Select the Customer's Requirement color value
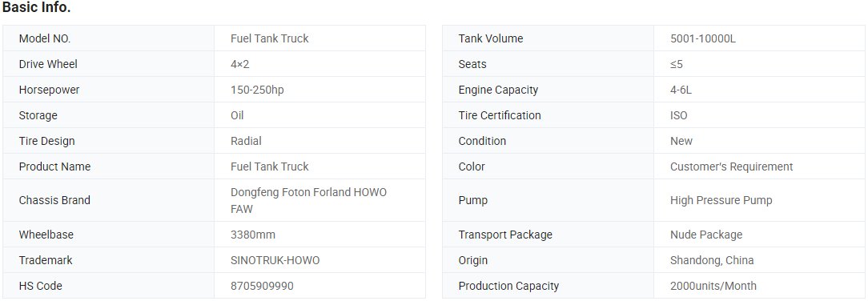Viewport: 868px width, 301px height. [x=731, y=167]
